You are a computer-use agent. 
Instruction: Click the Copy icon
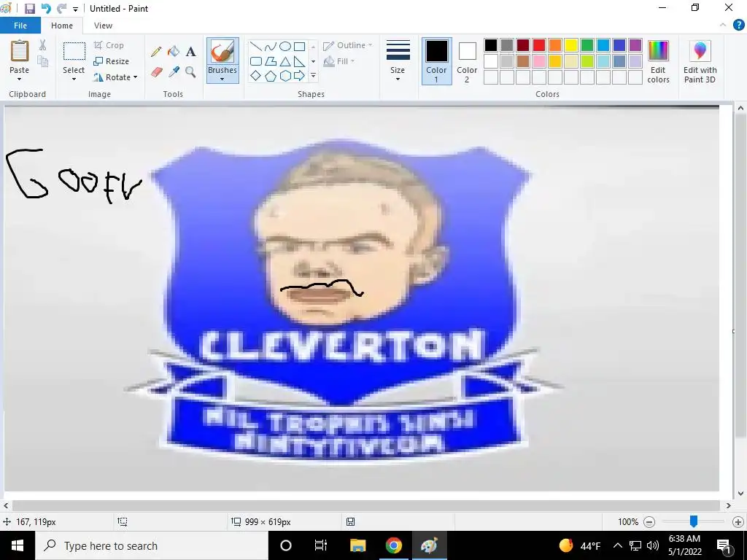pos(43,61)
